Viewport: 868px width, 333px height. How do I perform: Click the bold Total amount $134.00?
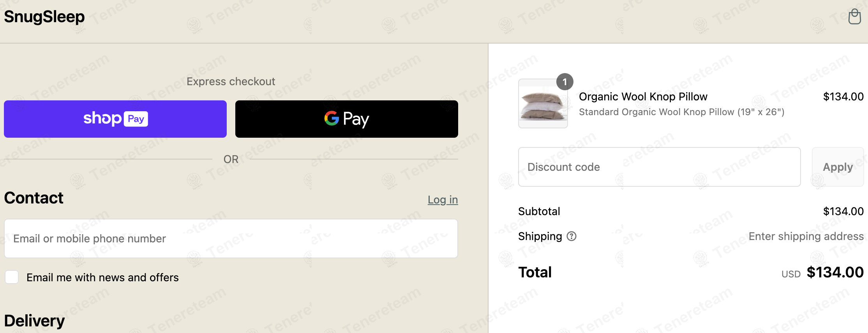point(835,272)
